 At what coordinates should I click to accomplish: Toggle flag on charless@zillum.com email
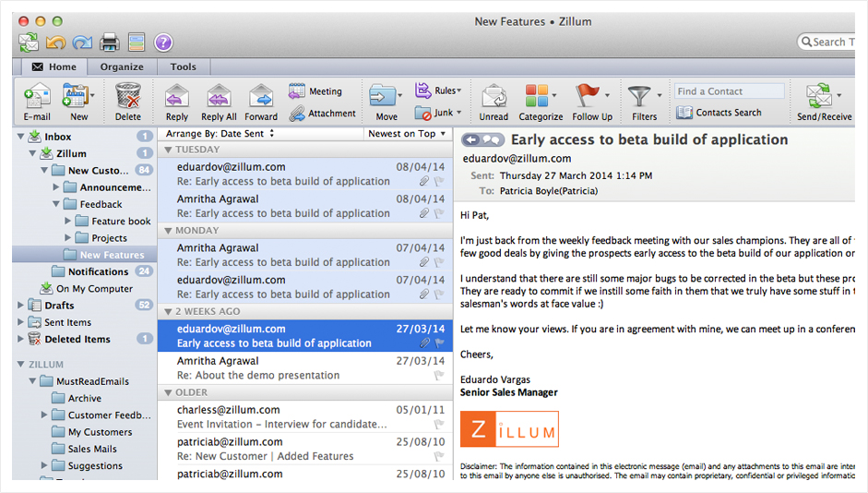tap(439, 424)
